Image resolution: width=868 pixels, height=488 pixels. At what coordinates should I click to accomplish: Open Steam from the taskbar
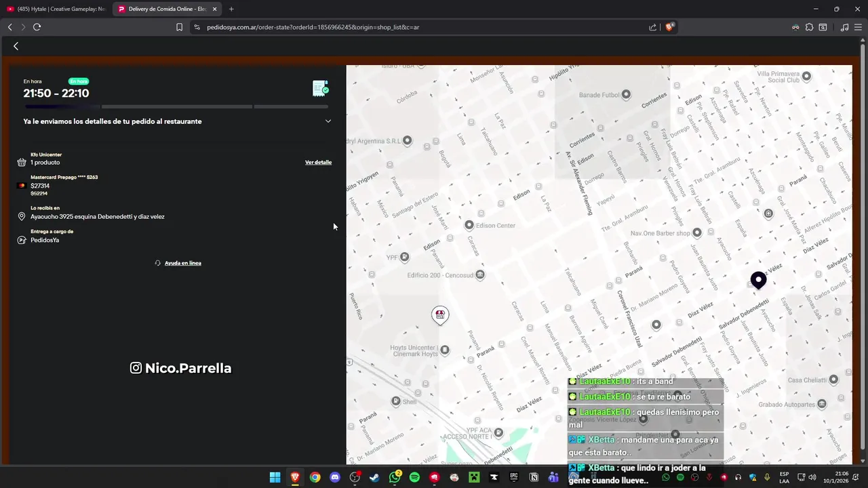[374, 477]
